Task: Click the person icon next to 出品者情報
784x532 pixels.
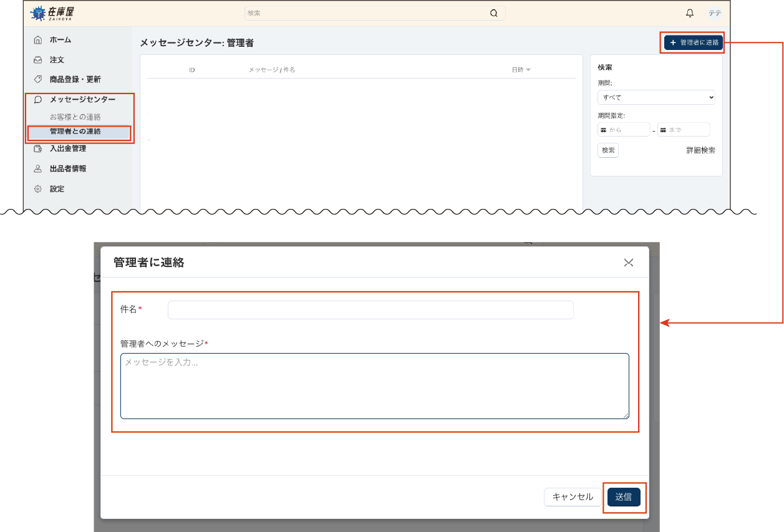Action: pos(37,168)
